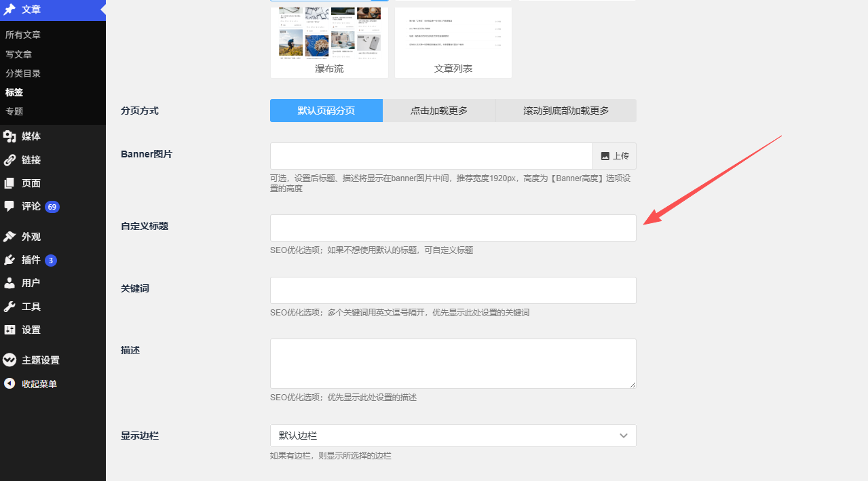Click the Banner图片 field label

[x=147, y=154]
